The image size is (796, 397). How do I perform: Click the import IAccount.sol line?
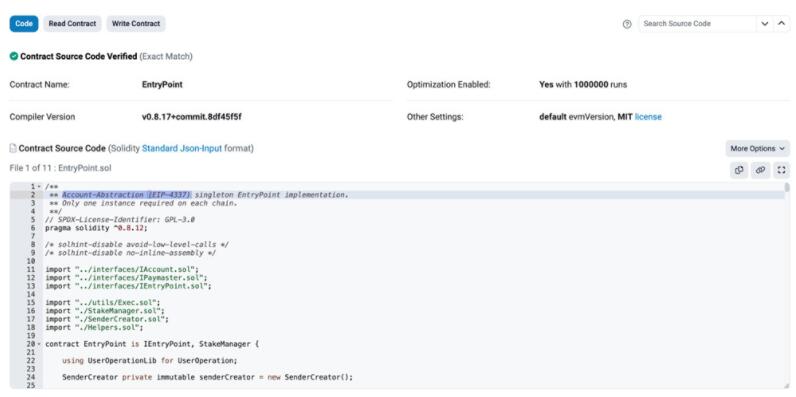[122, 270]
